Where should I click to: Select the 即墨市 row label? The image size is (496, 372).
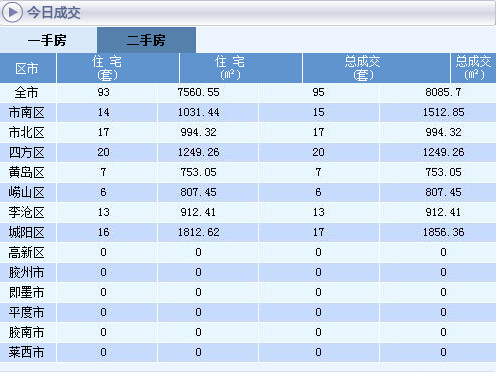click(x=26, y=292)
